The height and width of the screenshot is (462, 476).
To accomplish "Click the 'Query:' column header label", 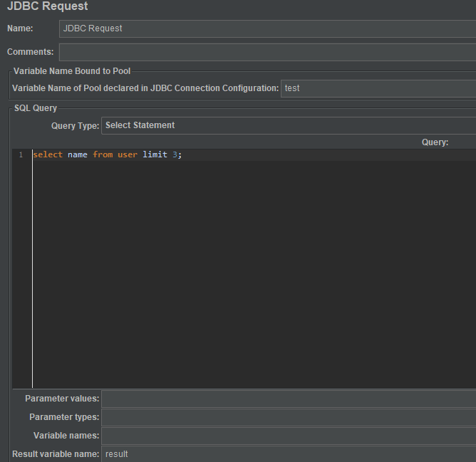I will coord(435,142).
